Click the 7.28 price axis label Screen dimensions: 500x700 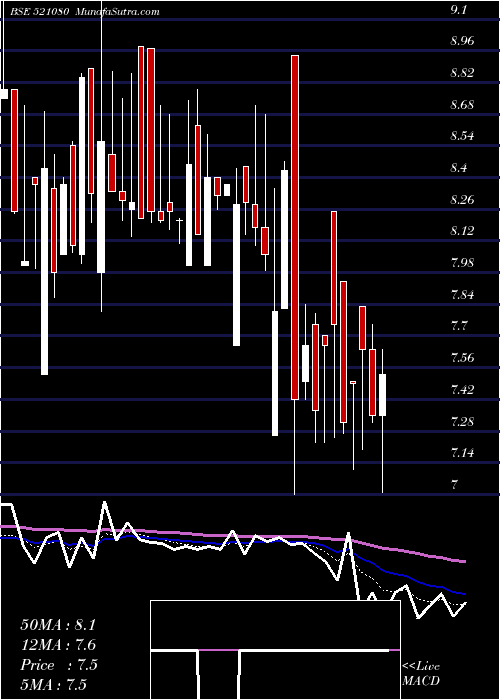coord(462,421)
